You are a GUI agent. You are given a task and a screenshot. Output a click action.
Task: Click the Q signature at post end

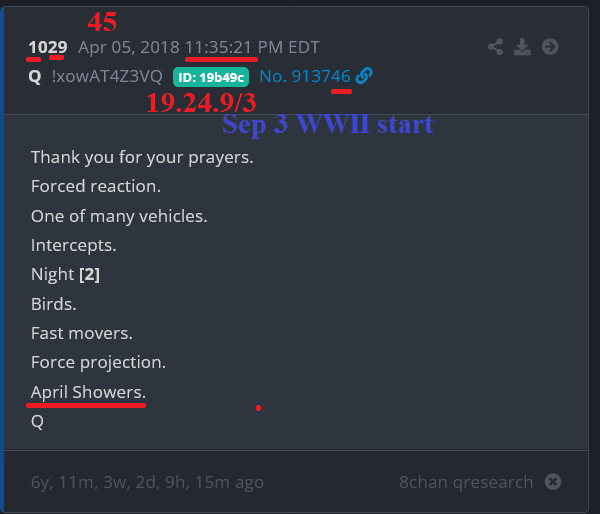coord(37,422)
